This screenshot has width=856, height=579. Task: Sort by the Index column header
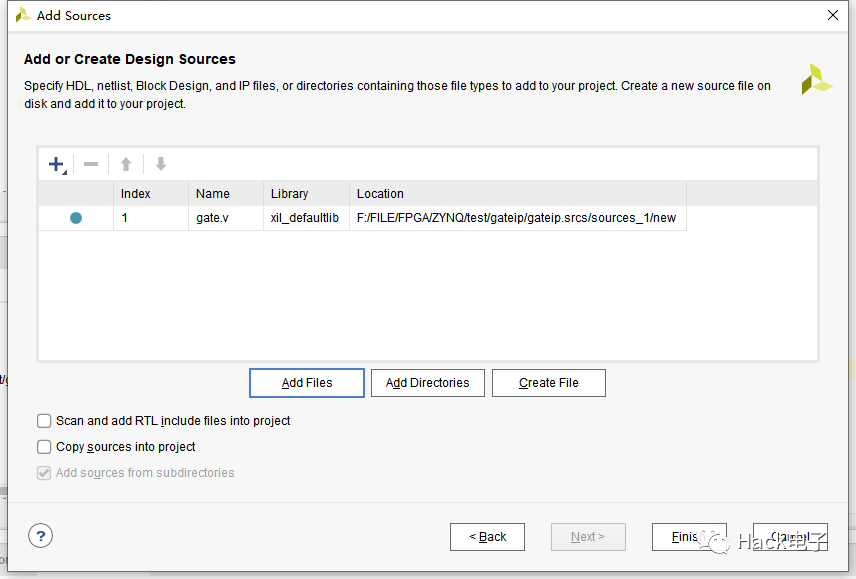[151, 194]
